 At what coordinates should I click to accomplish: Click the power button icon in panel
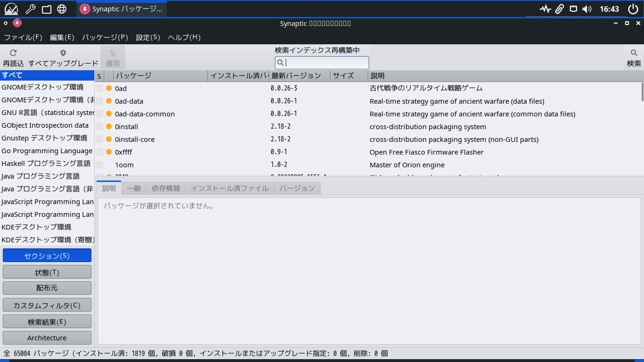coord(633,9)
